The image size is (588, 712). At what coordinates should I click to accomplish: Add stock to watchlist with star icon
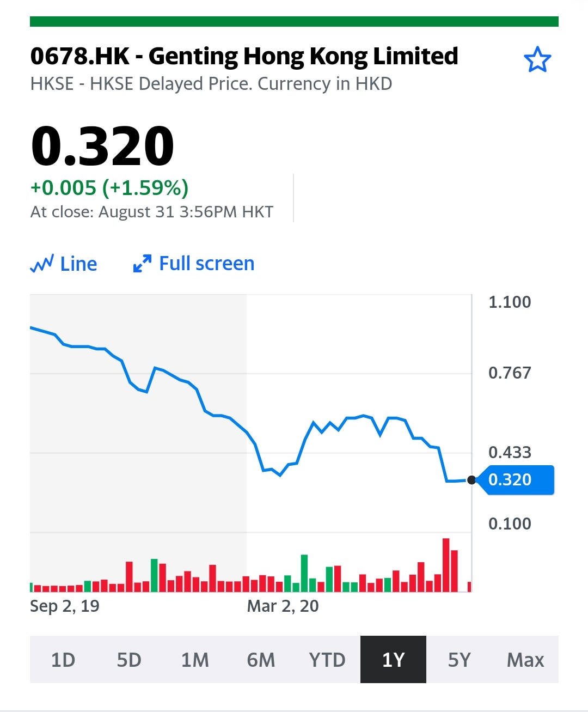537,60
